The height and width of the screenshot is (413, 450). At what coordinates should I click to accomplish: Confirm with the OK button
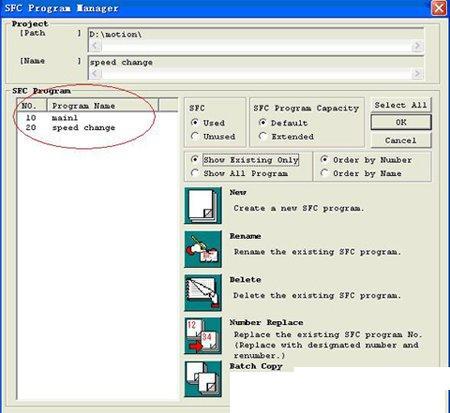(401, 122)
